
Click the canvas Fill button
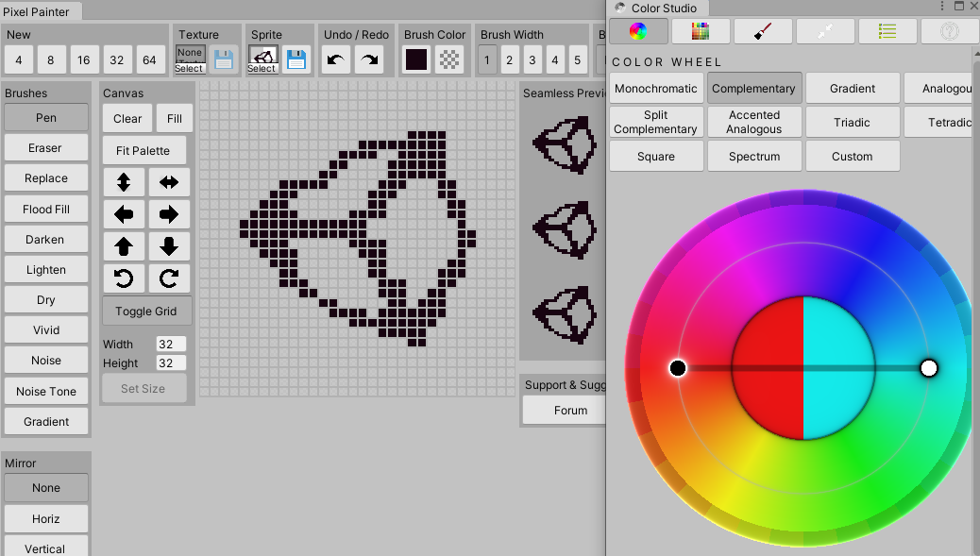click(x=175, y=118)
